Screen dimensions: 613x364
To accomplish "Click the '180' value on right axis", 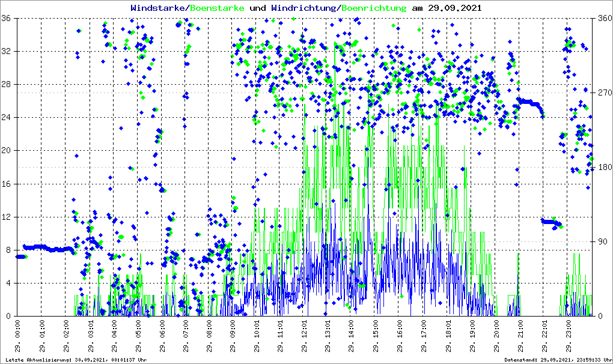I will click(x=603, y=168).
